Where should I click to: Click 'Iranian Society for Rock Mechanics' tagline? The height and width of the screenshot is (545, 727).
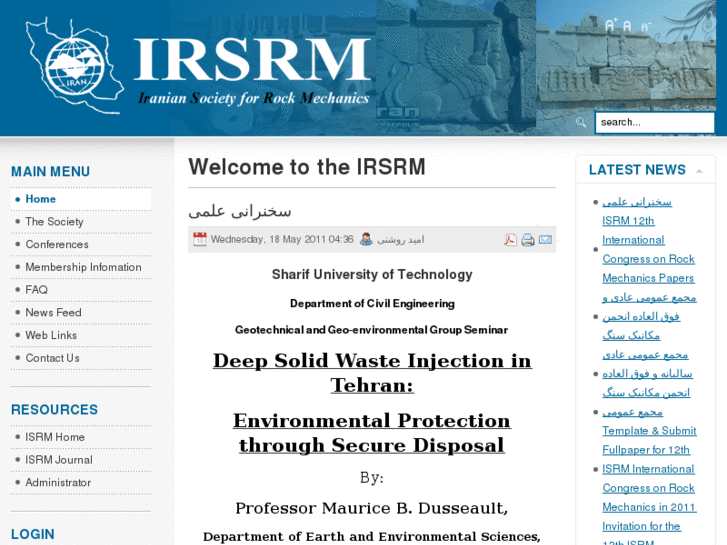coord(254,98)
